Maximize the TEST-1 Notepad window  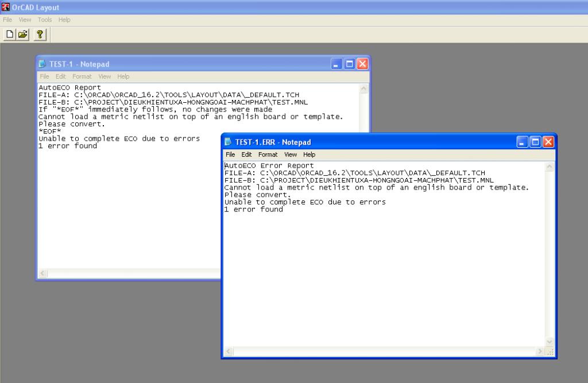click(350, 64)
